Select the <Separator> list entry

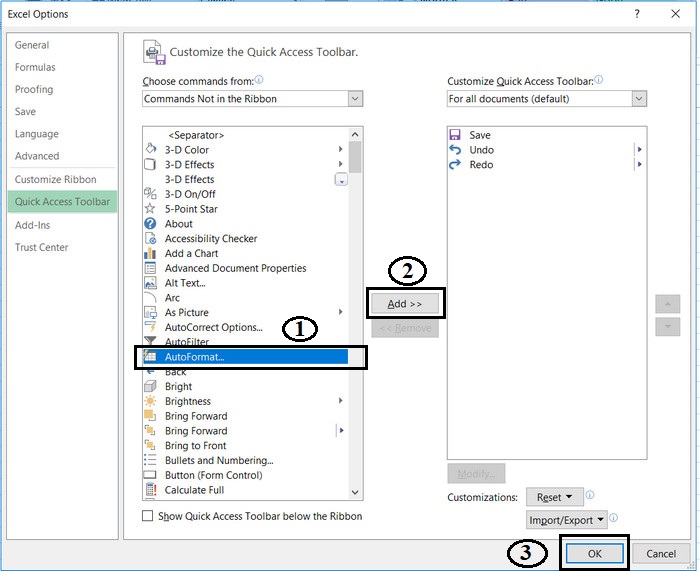[x=196, y=135]
